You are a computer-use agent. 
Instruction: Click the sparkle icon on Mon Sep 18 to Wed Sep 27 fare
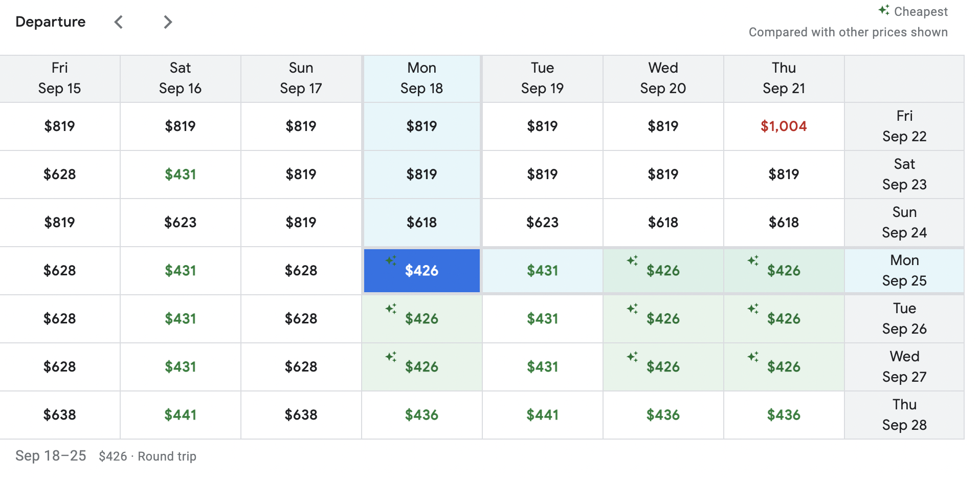point(391,357)
